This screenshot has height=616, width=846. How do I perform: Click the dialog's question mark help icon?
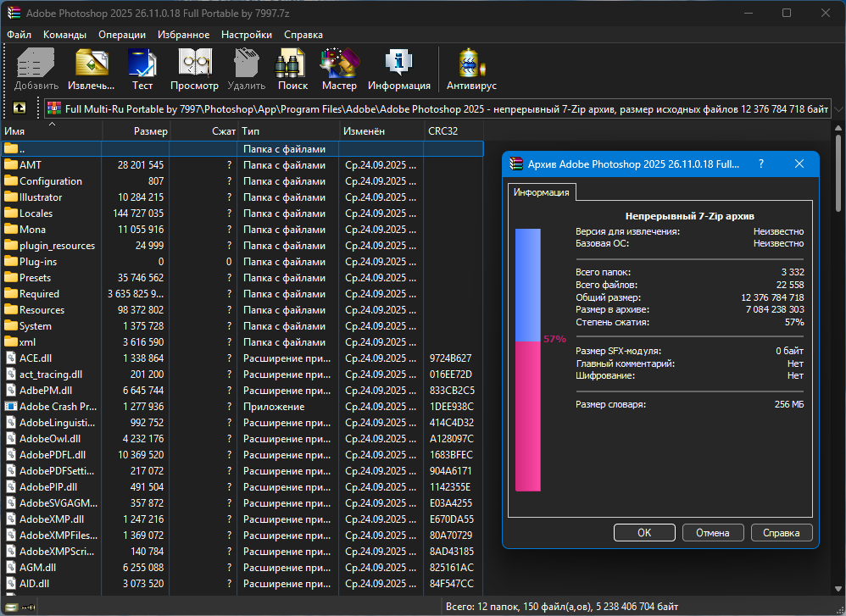[x=761, y=164]
